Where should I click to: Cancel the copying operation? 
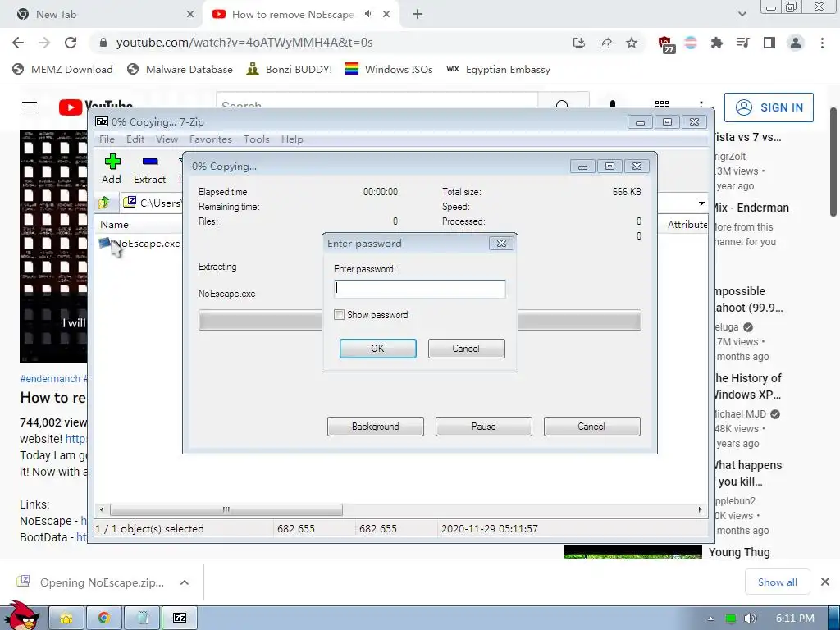click(591, 427)
